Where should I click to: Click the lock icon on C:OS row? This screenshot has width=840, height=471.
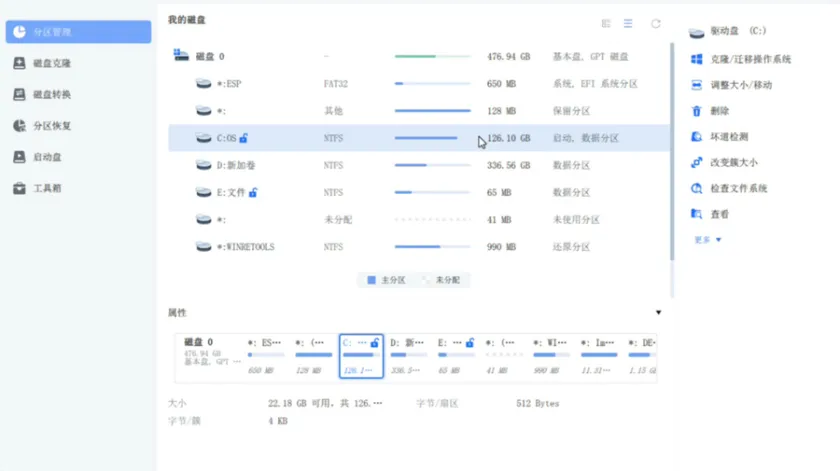244,138
